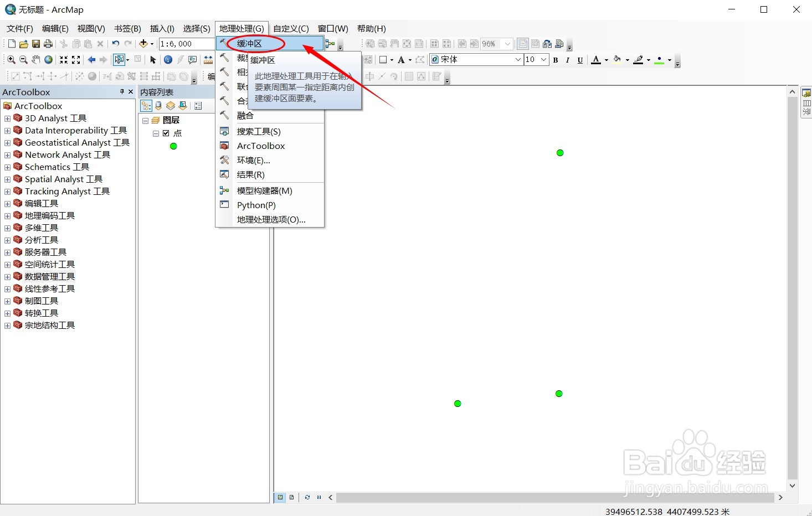This screenshot has width=812, height=516.
Task: List layers by source
Action: (158, 106)
